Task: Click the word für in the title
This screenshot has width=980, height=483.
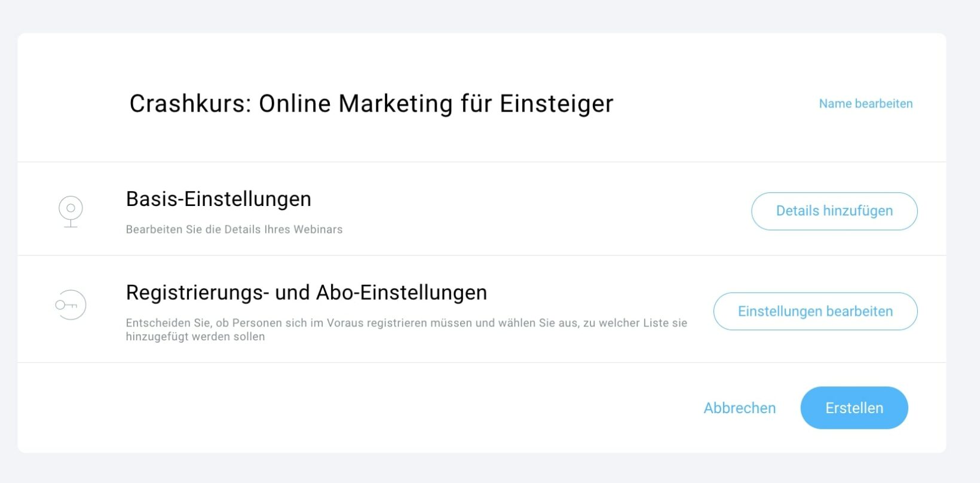Action: [476, 104]
